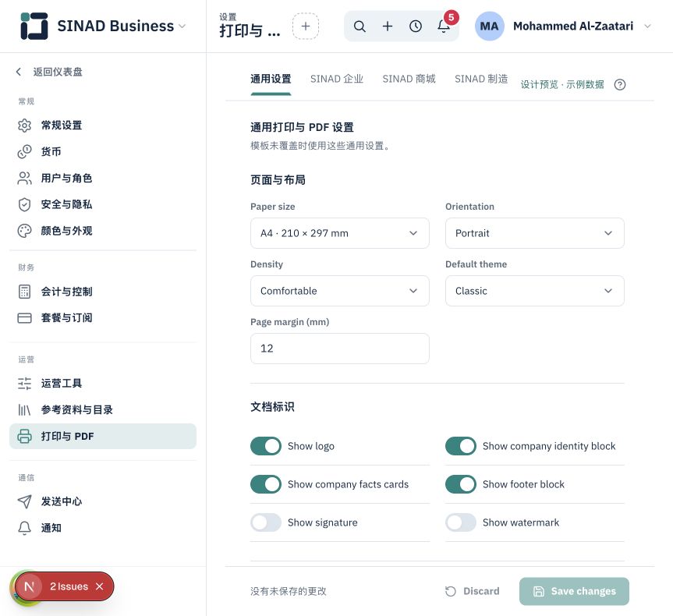Open the 设计预览 · 示例数据 link
Viewport: 673px width, 616px height.
tap(561, 84)
